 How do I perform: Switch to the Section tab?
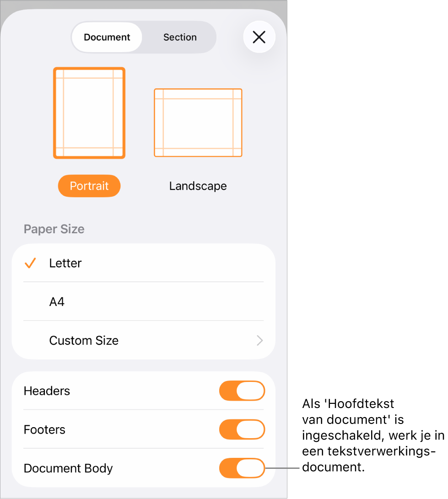tap(180, 37)
